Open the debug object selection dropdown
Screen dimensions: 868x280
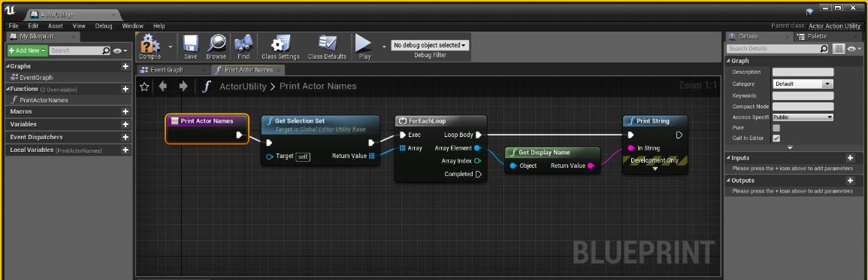point(430,45)
